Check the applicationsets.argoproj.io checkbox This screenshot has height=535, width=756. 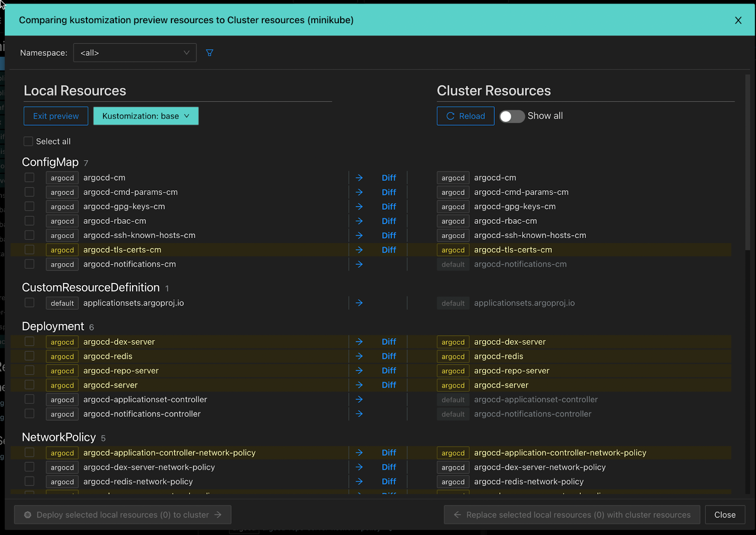click(x=29, y=303)
